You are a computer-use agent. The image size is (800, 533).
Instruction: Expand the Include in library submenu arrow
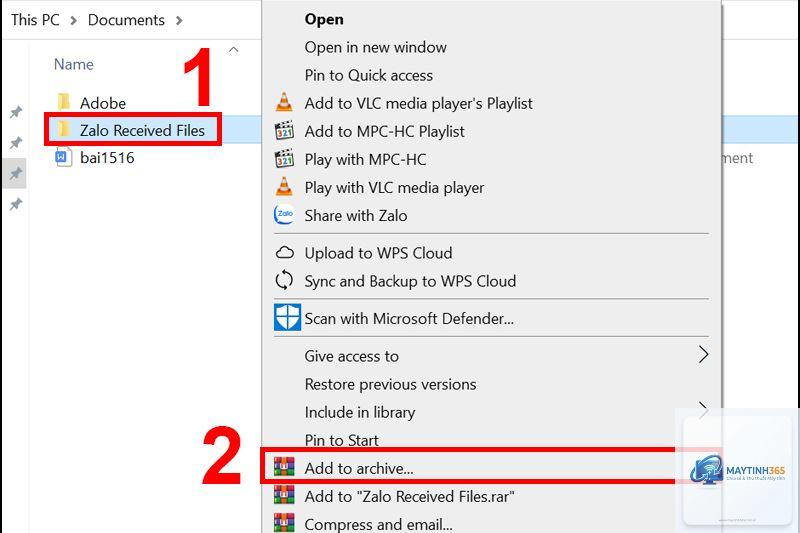coord(703,410)
